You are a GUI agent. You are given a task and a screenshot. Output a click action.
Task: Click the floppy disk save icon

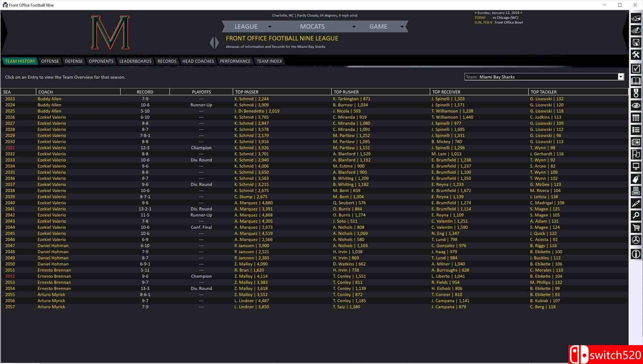click(x=636, y=42)
